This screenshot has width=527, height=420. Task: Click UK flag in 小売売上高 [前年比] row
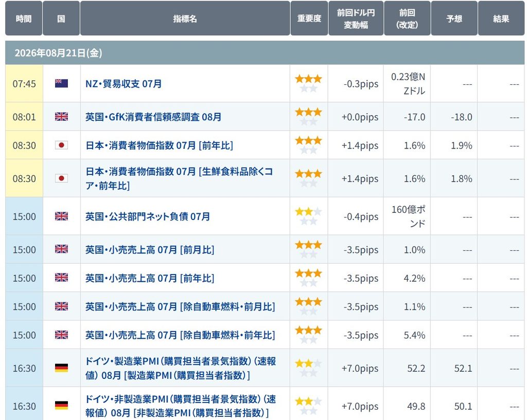click(x=62, y=278)
